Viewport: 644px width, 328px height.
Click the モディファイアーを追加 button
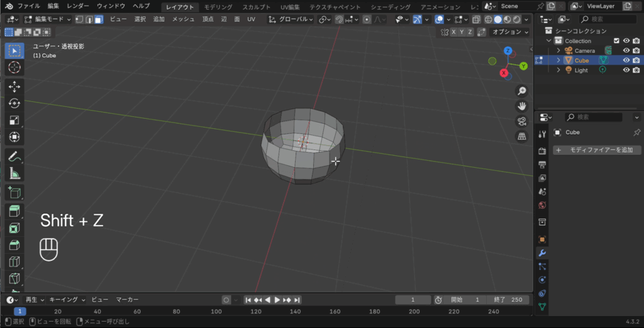point(597,150)
